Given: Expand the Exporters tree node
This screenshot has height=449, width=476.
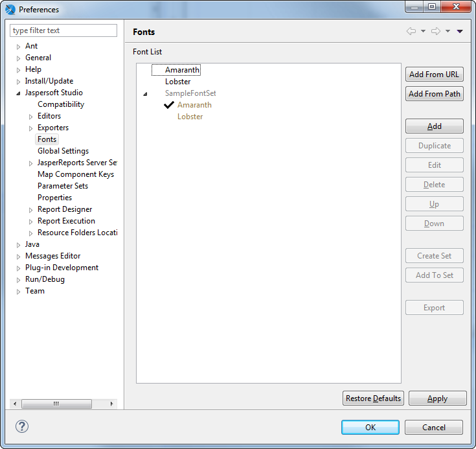Looking at the screenshot, I should 30,128.
